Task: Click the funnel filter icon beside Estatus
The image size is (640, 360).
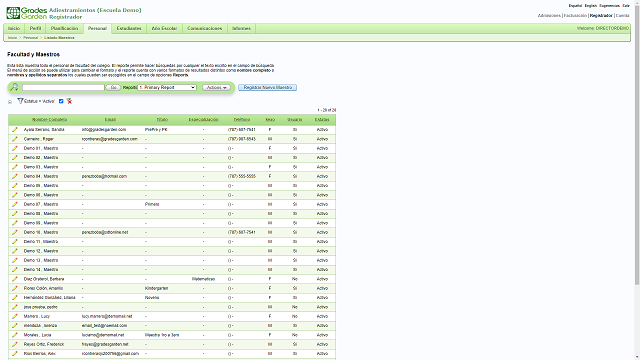Action: click(x=20, y=101)
